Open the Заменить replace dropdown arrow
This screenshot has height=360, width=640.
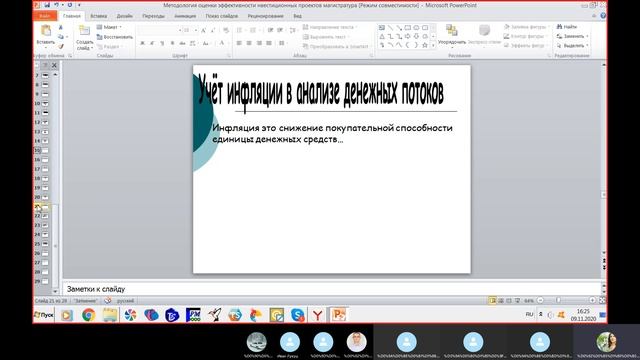point(587,36)
